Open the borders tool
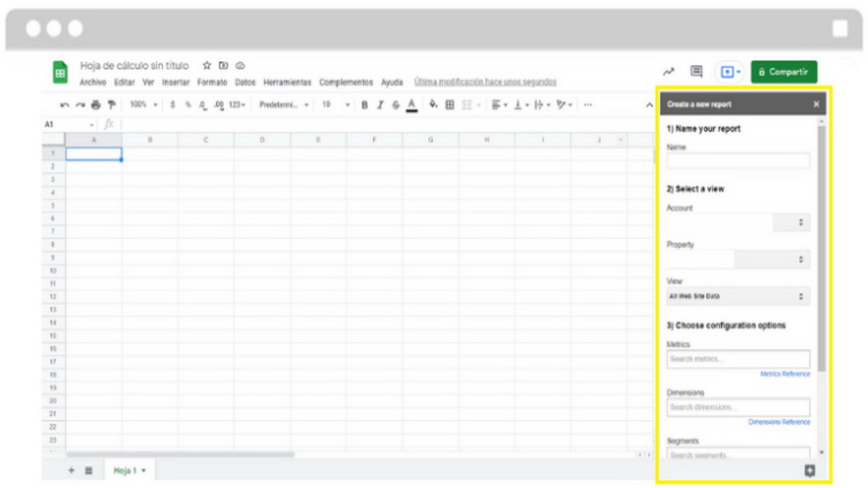This screenshot has width=868, height=488. tap(450, 105)
